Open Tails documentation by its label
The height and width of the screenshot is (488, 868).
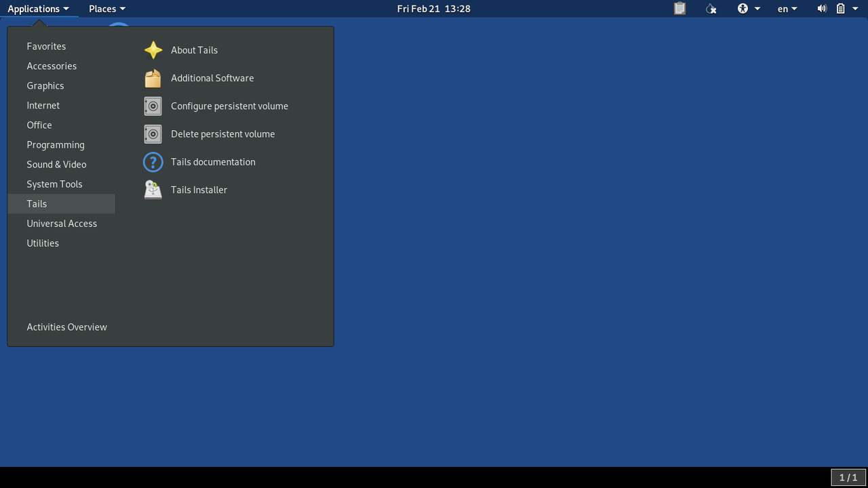(213, 162)
